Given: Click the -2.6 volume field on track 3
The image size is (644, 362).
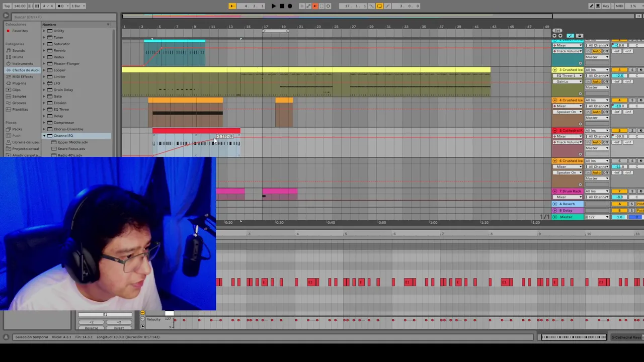Looking at the screenshot, I should click(x=619, y=76).
